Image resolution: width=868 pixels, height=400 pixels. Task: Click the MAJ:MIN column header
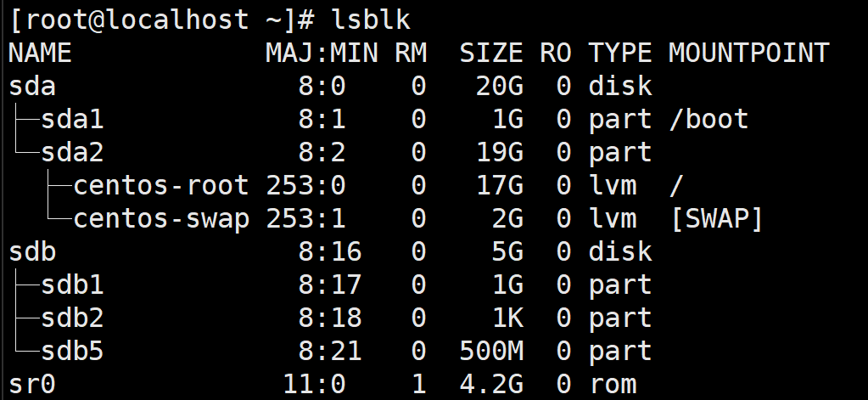322,54
